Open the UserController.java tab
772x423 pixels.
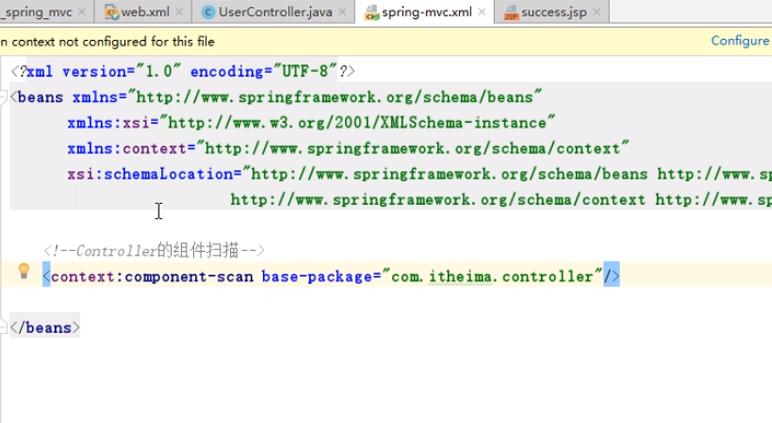[275, 12]
